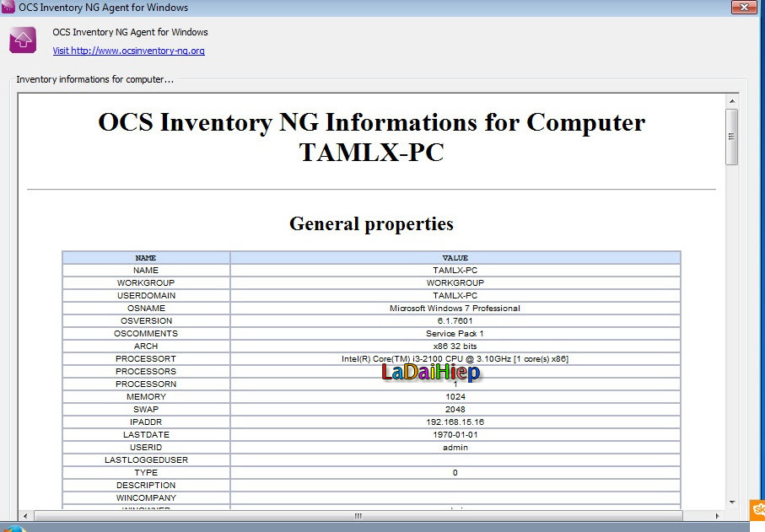The image size is (765, 532).
Task: Close the OCS Inventory Agent window
Action: (x=744, y=8)
